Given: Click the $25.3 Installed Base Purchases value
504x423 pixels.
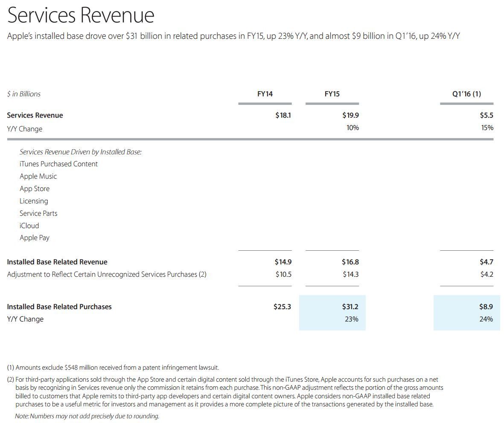Looking at the screenshot, I should (x=282, y=307).
